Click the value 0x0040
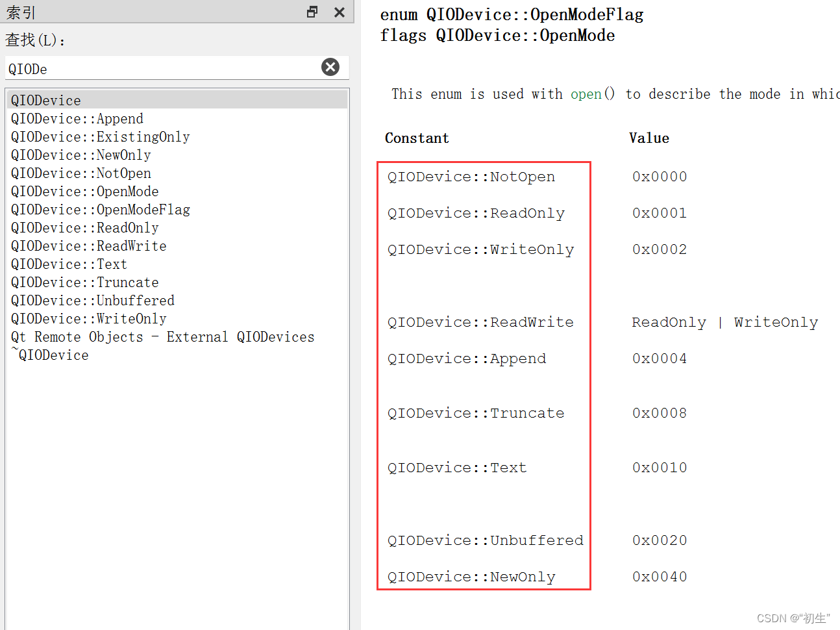 [660, 577]
